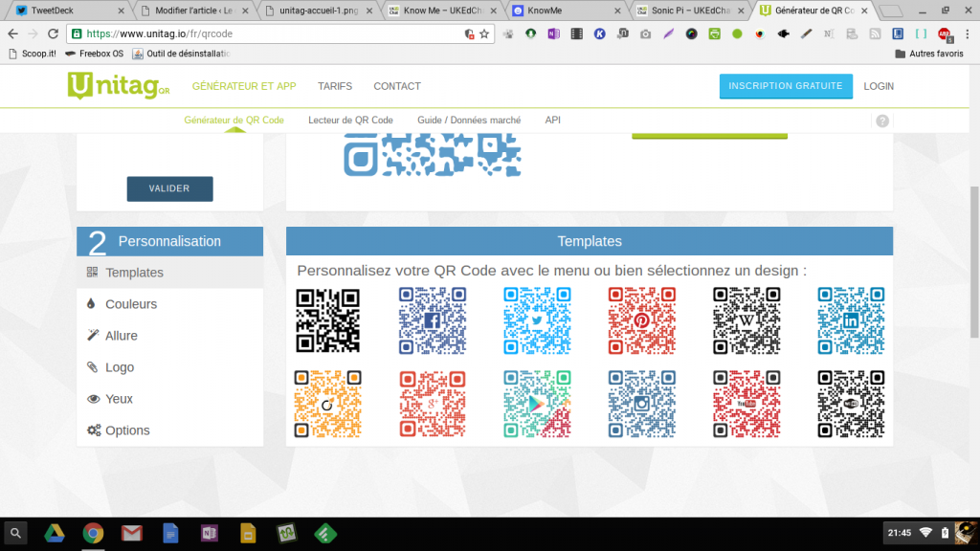Image resolution: width=980 pixels, height=551 pixels.
Task: Select the Facebook QR code template
Action: [x=433, y=320]
